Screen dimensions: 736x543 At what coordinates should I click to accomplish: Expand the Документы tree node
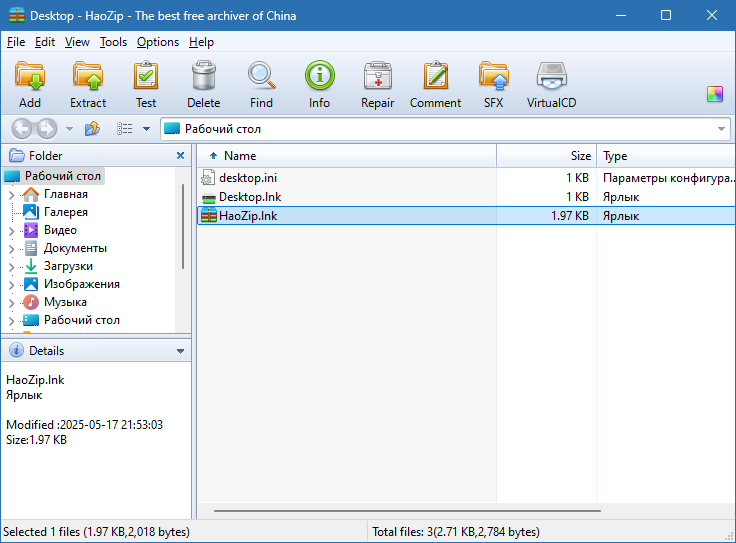click(12, 248)
